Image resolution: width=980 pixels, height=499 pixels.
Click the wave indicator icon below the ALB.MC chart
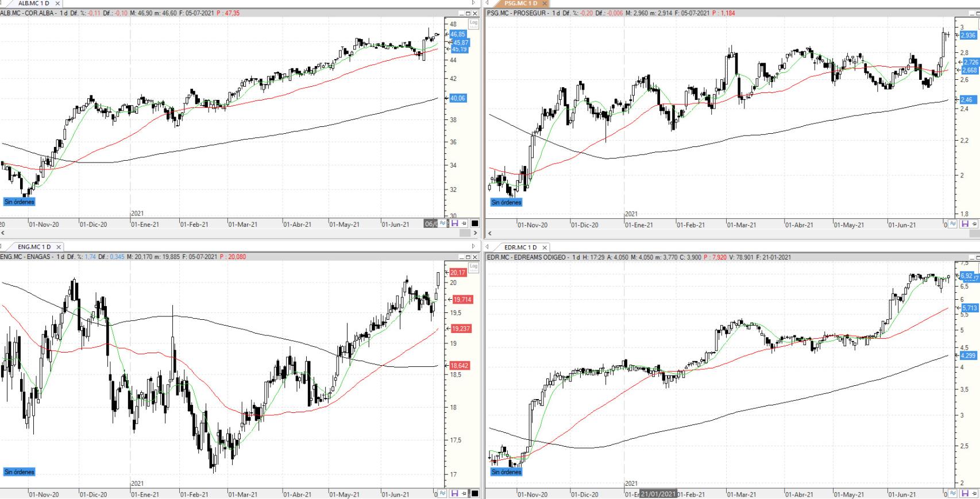(x=443, y=223)
